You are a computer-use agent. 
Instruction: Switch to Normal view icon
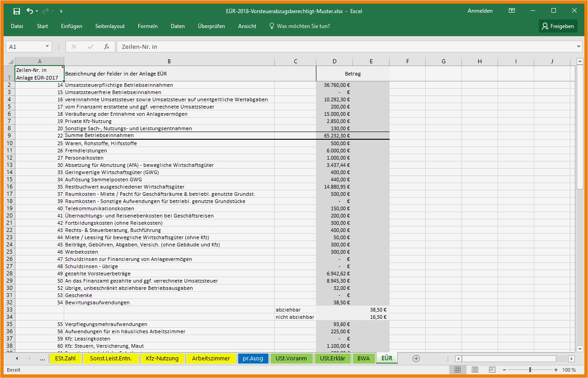click(457, 370)
